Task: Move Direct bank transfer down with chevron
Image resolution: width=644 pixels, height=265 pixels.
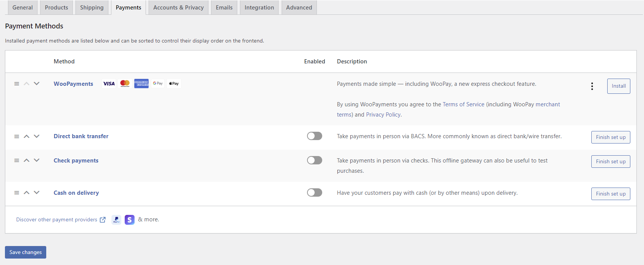Action: click(37, 136)
